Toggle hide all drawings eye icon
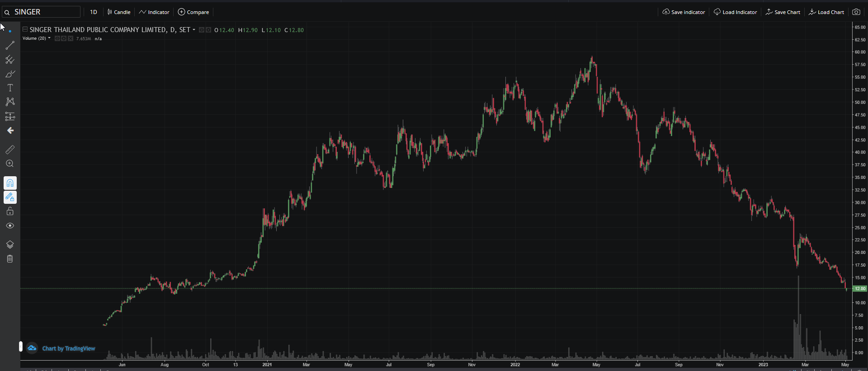The image size is (868, 371). 10,225
